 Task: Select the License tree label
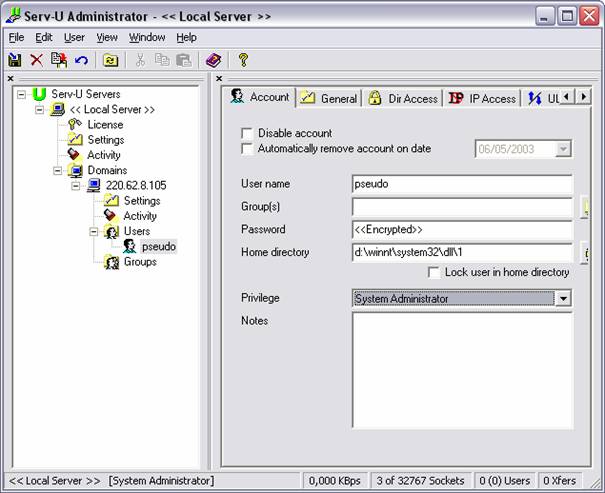point(105,125)
